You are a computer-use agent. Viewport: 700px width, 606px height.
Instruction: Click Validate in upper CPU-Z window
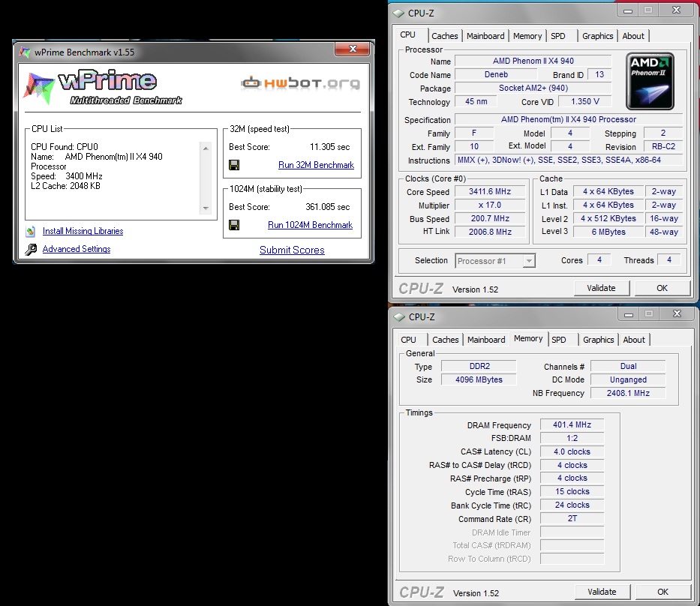[x=601, y=288]
